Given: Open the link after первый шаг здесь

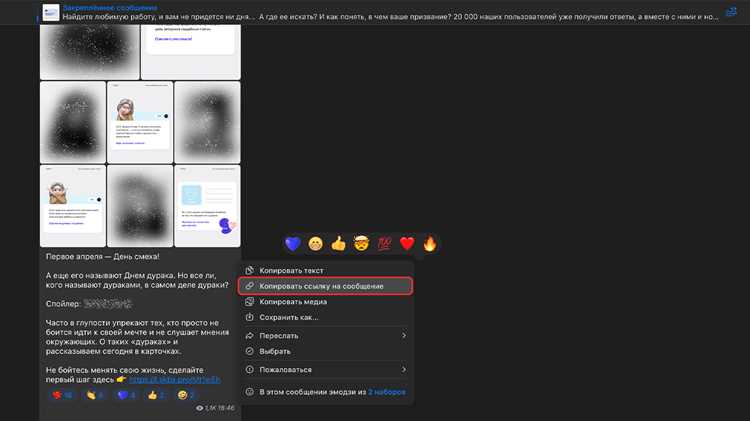Looking at the screenshot, I should click(x=175, y=379).
